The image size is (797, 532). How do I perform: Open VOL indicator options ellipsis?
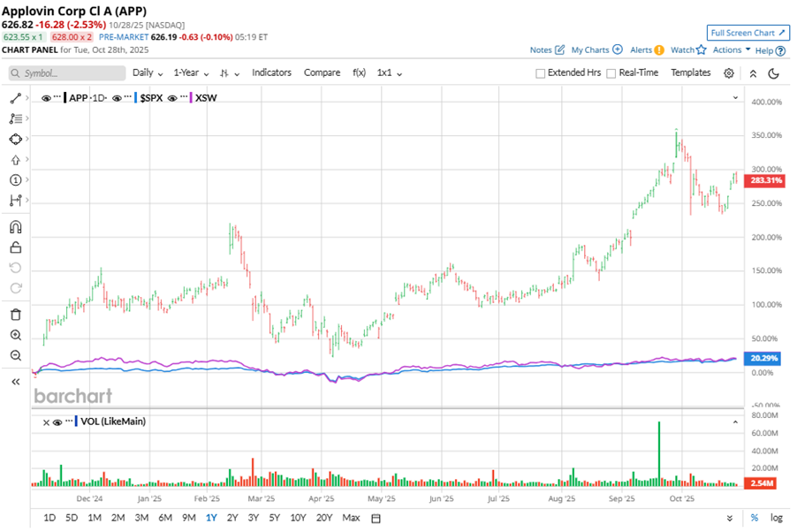point(69,421)
